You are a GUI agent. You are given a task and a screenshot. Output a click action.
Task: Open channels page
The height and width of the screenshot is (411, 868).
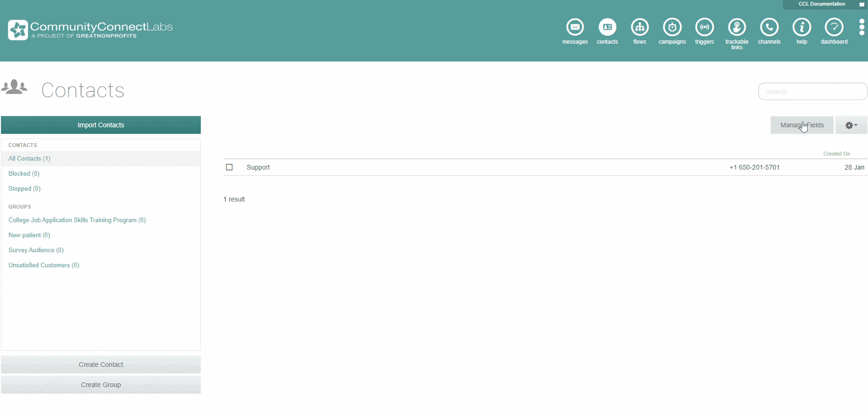pyautogui.click(x=769, y=31)
